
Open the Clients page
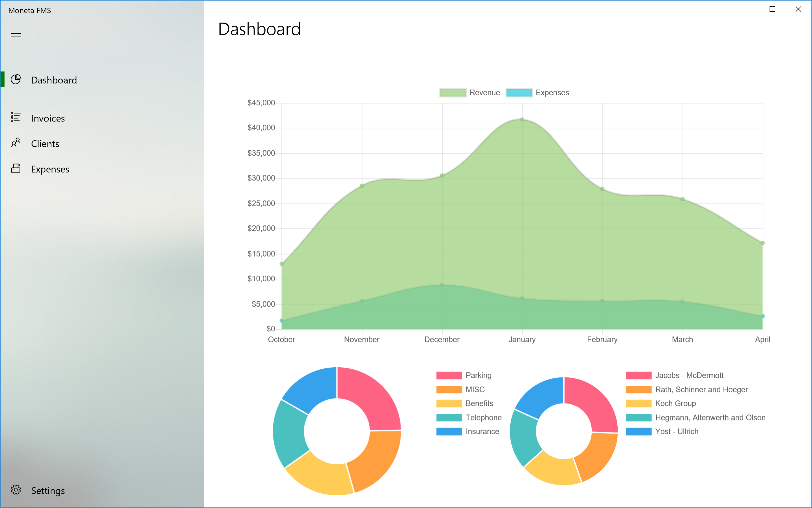[x=45, y=144]
